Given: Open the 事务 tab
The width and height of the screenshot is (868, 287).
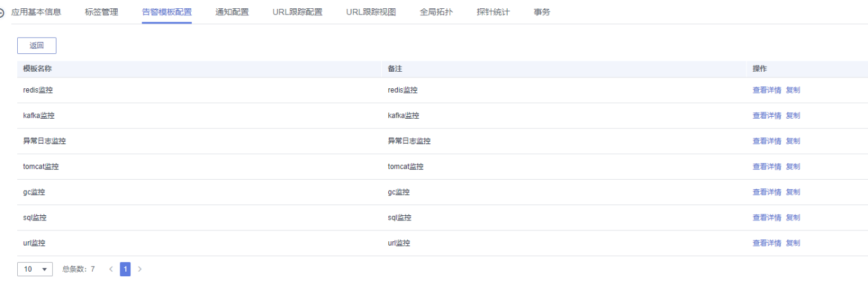Looking at the screenshot, I should pos(542,12).
